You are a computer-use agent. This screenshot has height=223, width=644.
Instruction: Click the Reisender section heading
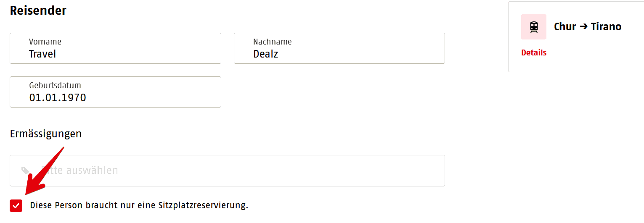point(38,10)
